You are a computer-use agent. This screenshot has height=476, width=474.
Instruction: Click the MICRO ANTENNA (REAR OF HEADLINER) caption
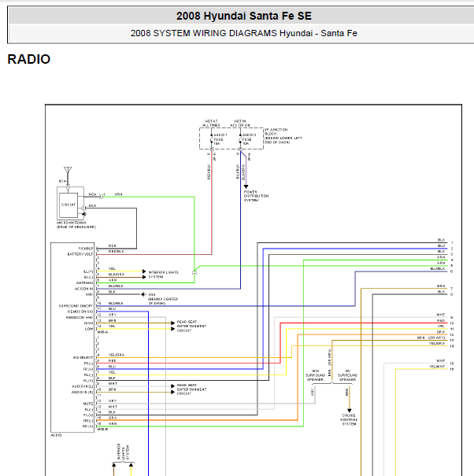pyautogui.click(x=76, y=225)
